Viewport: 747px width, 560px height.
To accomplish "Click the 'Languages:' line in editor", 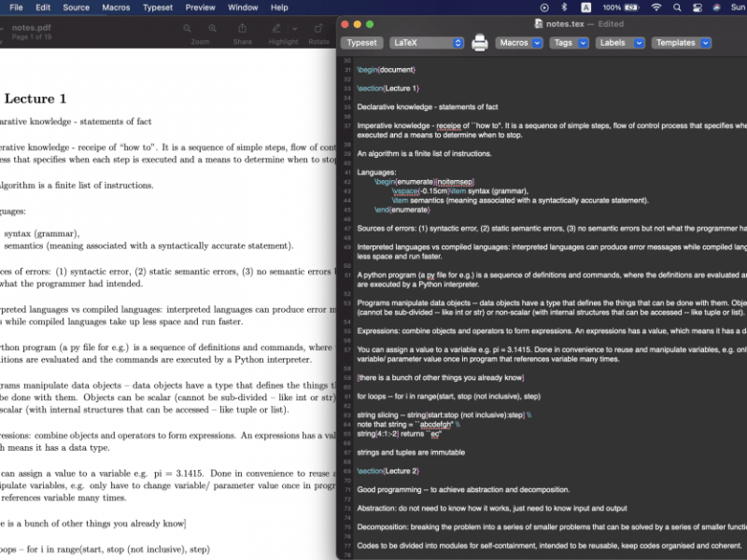I will [376, 173].
